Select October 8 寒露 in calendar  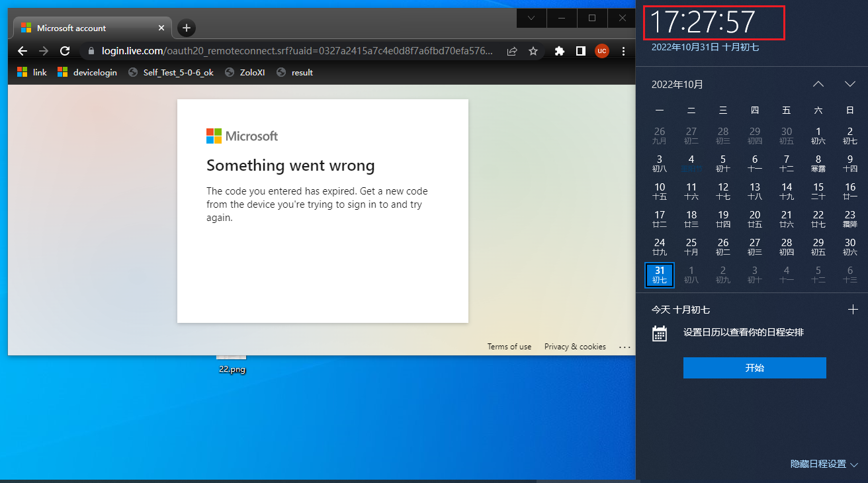point(818,163)
